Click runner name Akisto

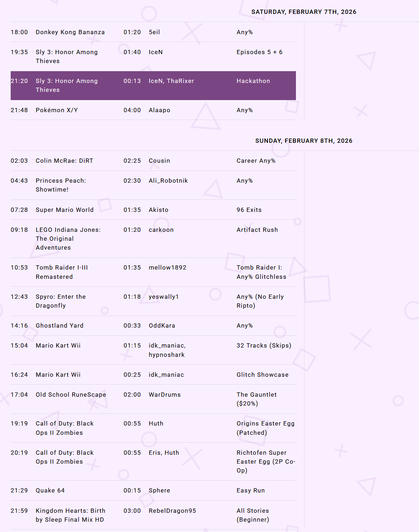(159, 210)
